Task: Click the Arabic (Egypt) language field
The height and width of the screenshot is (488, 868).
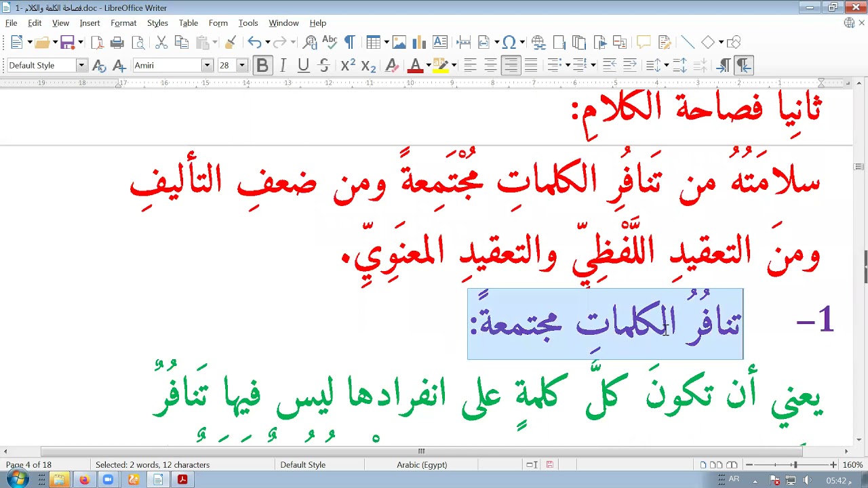Action: point(422,465)
